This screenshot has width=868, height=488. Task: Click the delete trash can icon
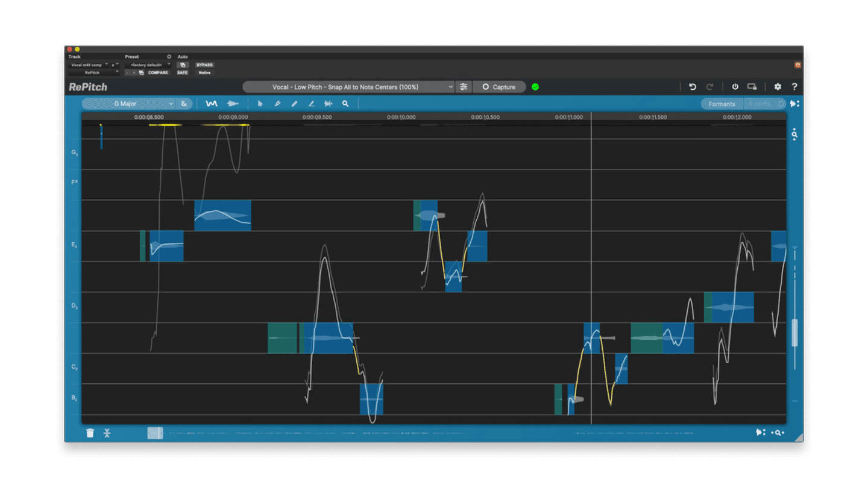click(x=90, y=433)
